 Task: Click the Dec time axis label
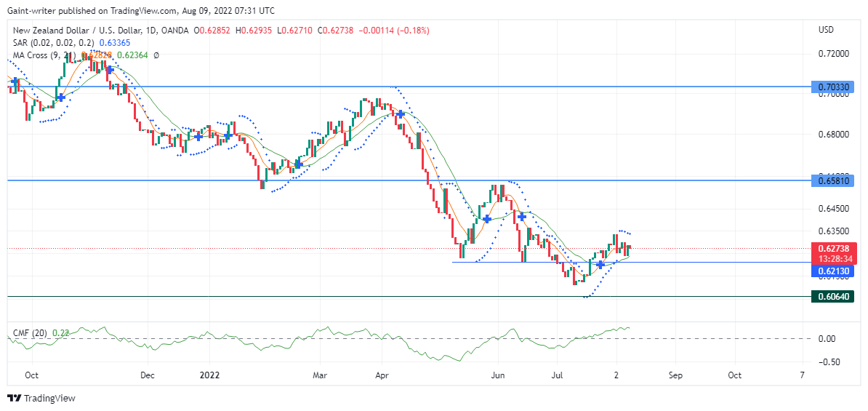(148, 375)
